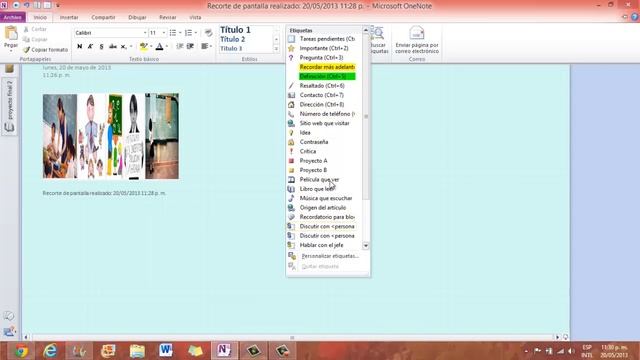This screenshot has height=360, width=640.
Task: Open the Archivo tab
Action: [x=13, y=17]
